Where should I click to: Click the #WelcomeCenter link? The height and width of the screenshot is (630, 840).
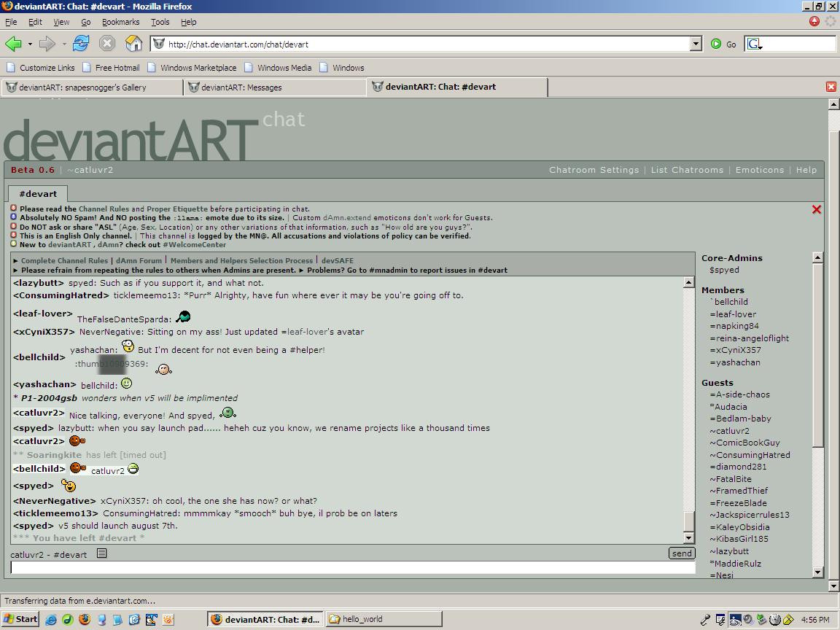(x=195, y=245)
